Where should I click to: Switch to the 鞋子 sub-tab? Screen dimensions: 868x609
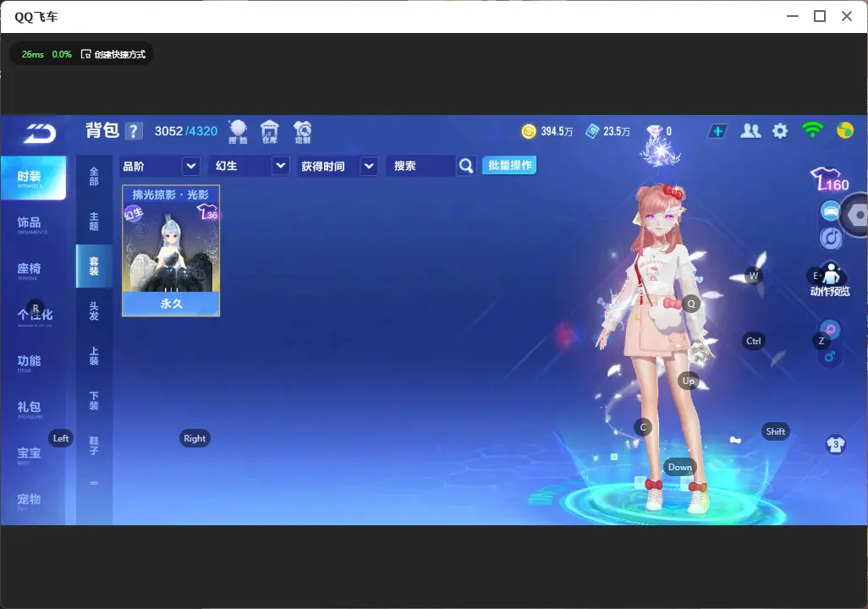click(94, 446)
